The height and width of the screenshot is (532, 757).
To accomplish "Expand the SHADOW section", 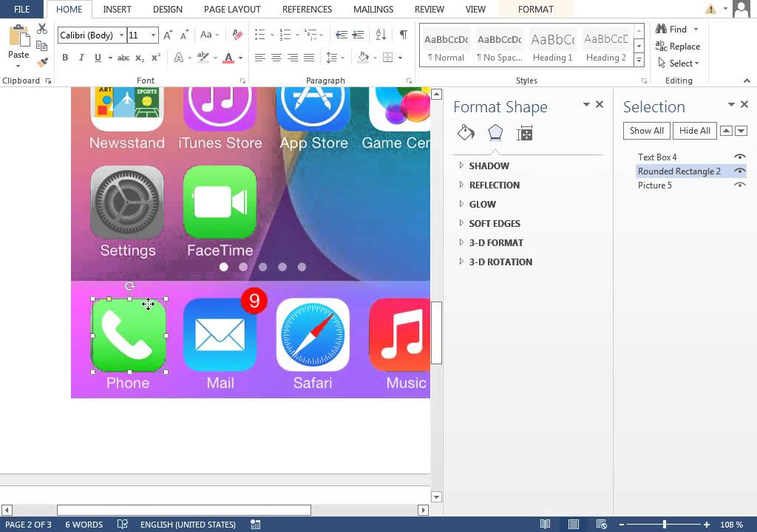I will pyautogui.click(x=489, y=166).
